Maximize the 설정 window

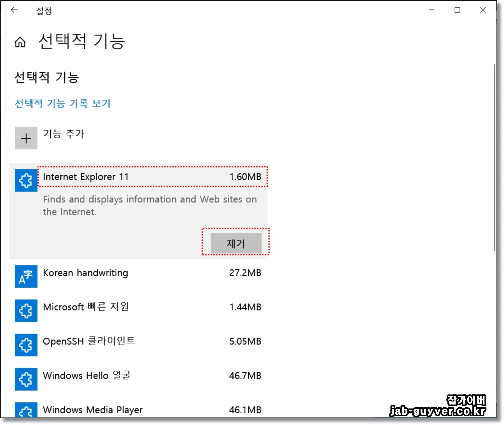tap(457, 10)
